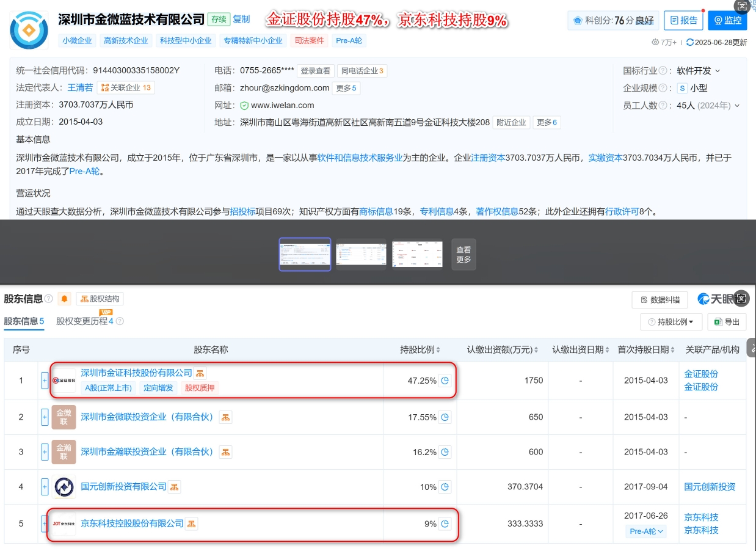Select the third screenshot thumbnail
The height and width of the screenshot is (551, 756).
[417, 254]
